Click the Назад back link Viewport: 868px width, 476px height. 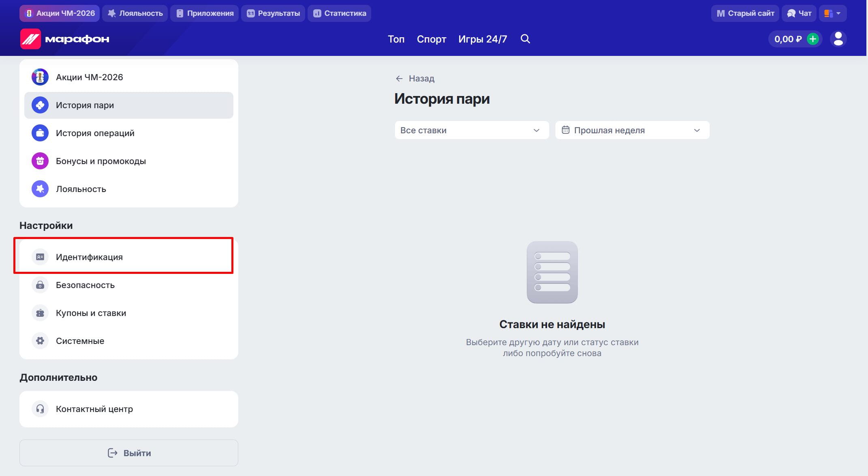pyautogui.click(x=415, y=78)
